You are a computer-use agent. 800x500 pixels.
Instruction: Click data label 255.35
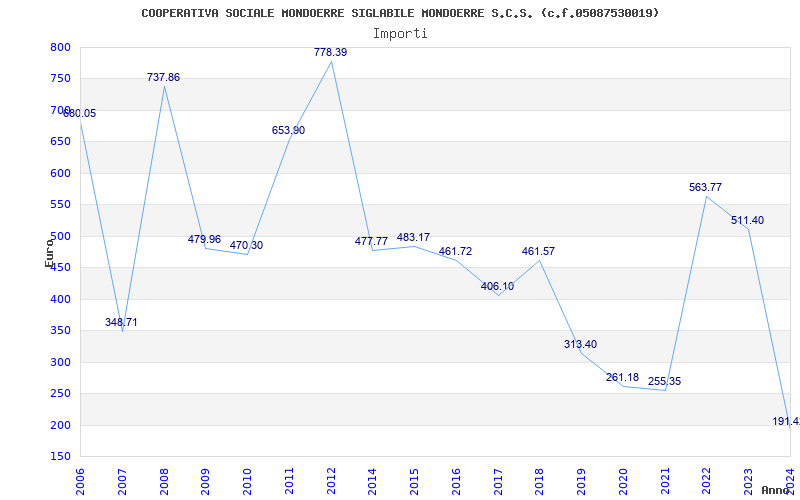tap(665, 382)
